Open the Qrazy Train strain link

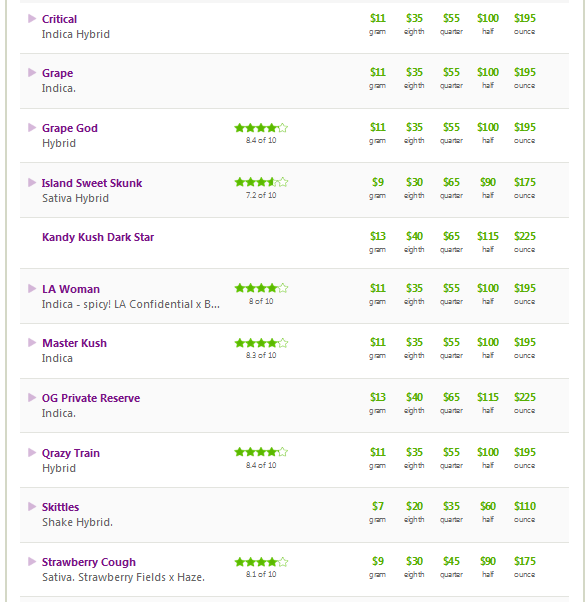[71, 453]
